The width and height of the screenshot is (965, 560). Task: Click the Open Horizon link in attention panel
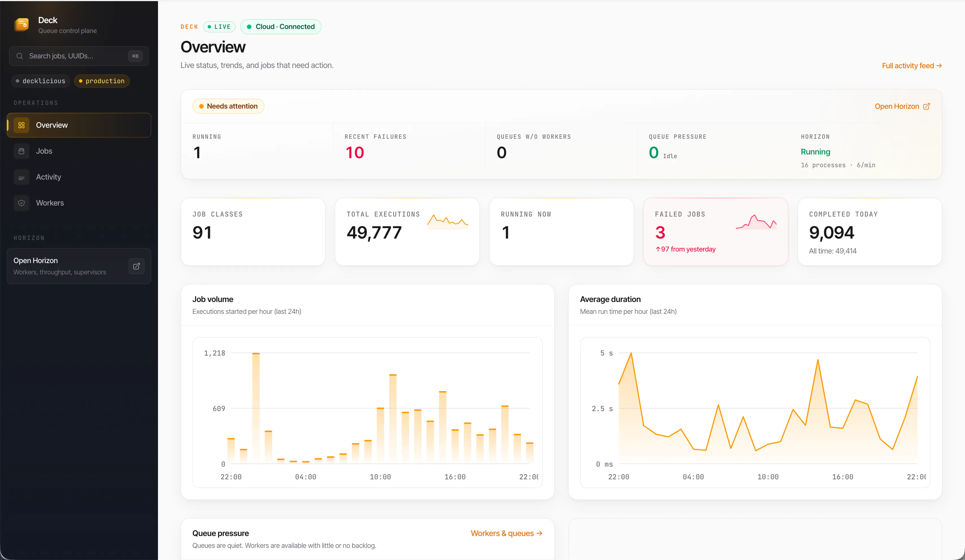click(x=902, y=106)
